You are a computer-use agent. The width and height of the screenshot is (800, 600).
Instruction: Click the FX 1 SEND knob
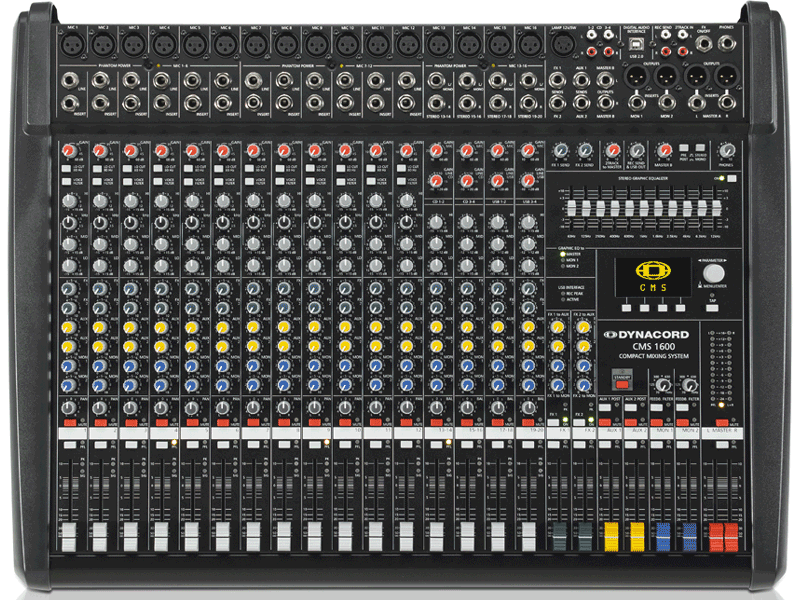(560, 150)
